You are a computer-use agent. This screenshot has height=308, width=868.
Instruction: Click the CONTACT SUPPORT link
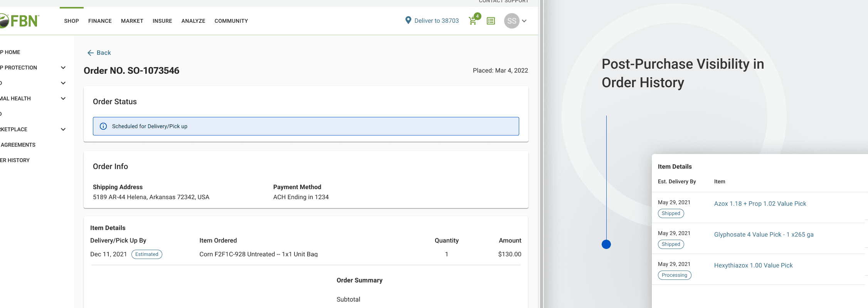coord(503,2)
